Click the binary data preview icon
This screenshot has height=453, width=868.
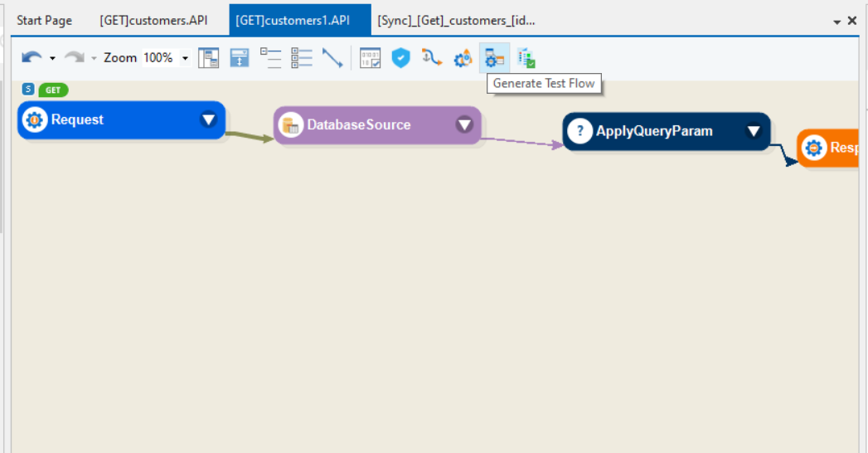[370, 58]
